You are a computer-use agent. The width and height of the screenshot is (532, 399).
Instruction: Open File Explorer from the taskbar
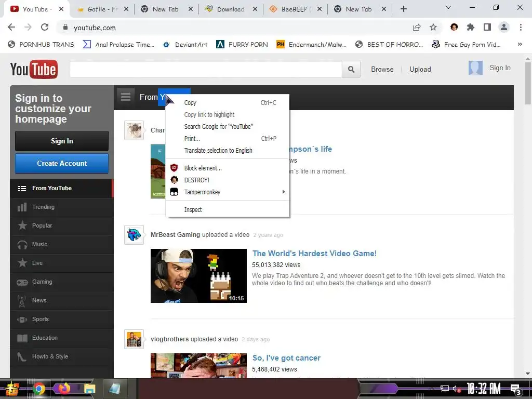[x=90, y=389]
